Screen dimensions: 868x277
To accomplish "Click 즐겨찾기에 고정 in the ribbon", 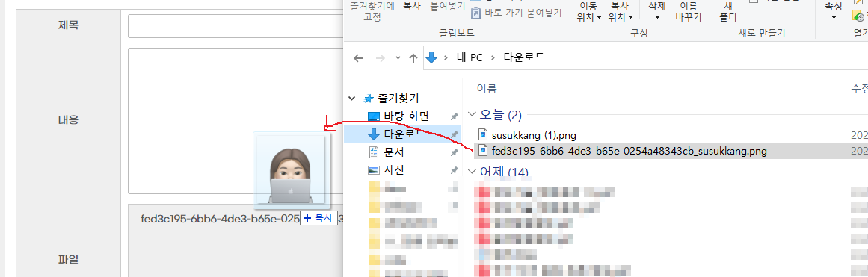I will pos(372,12).
